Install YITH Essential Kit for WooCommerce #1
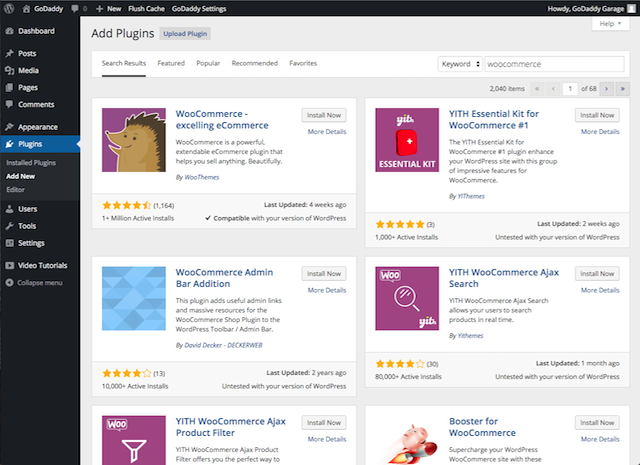 pos(597,115)
